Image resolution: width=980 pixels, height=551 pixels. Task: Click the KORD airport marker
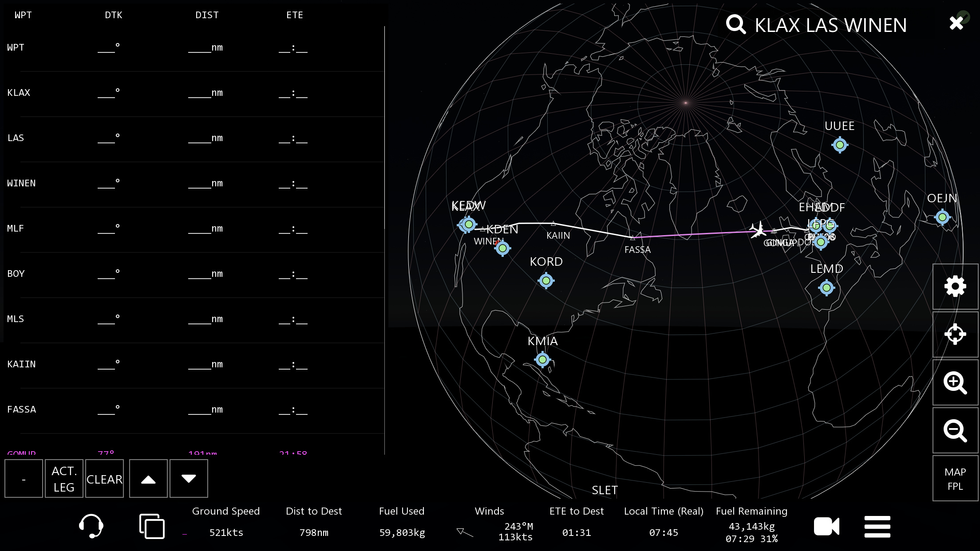tap(546, 280)
